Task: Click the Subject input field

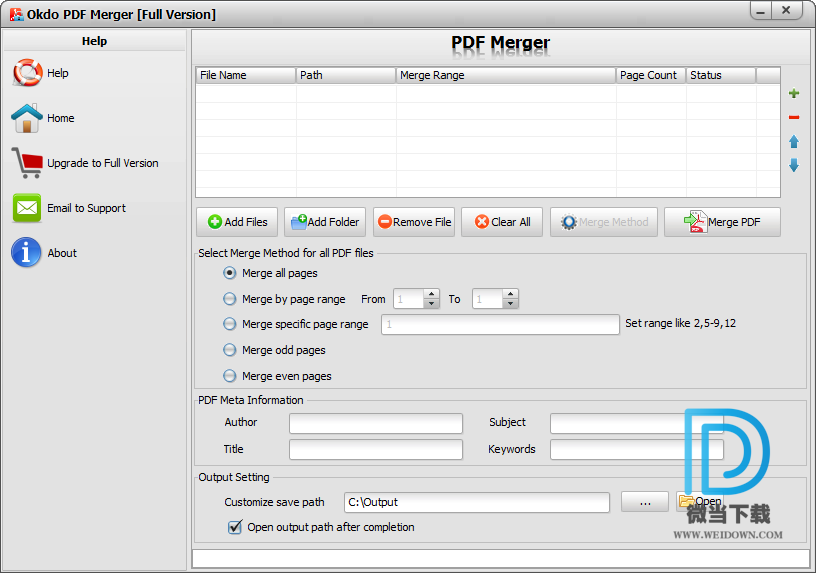Action: coord(636,423)
